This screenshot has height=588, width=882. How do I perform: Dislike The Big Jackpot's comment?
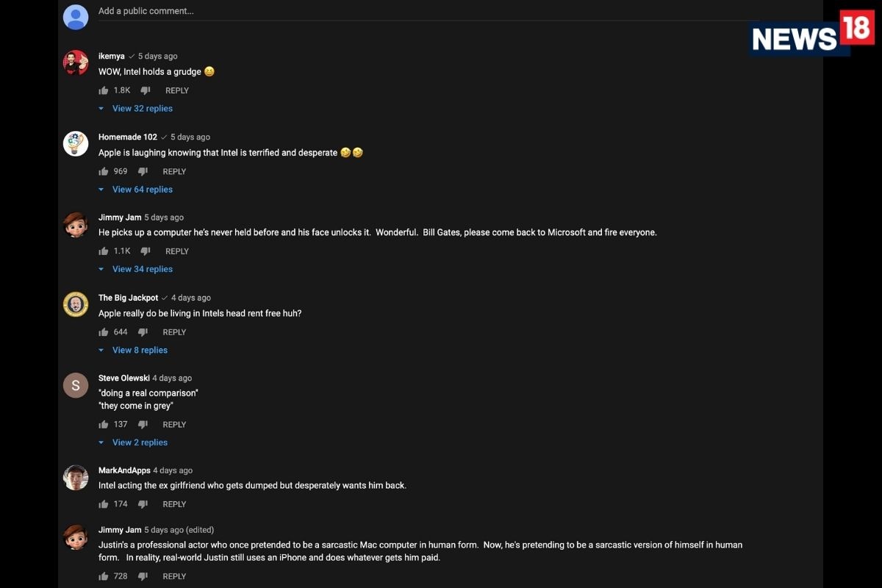click(143, 332)
